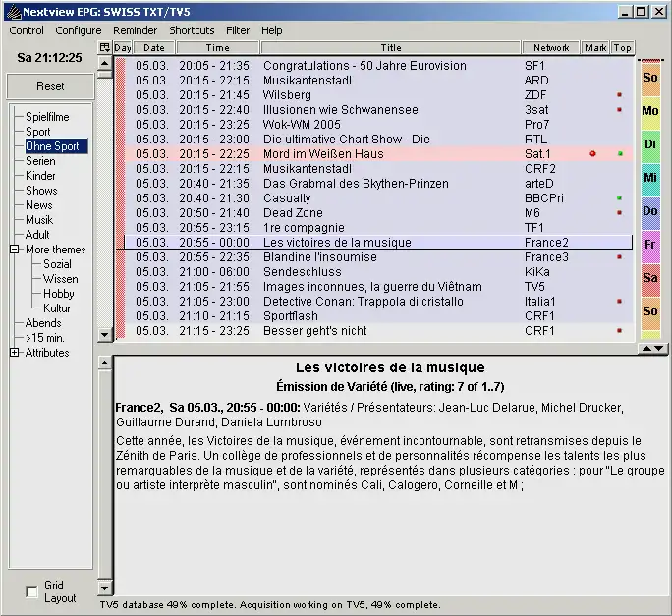Screen dimensions: 672x616
Task: Jump to Thursday (Do) in the day bar
Action: 650,212
